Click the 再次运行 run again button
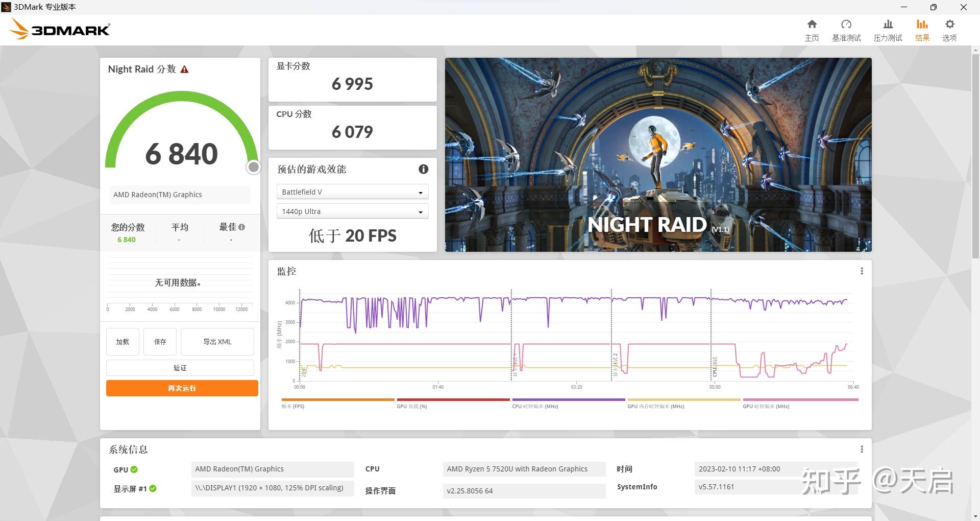The image size is (980, 521). (x=182, y=388)
